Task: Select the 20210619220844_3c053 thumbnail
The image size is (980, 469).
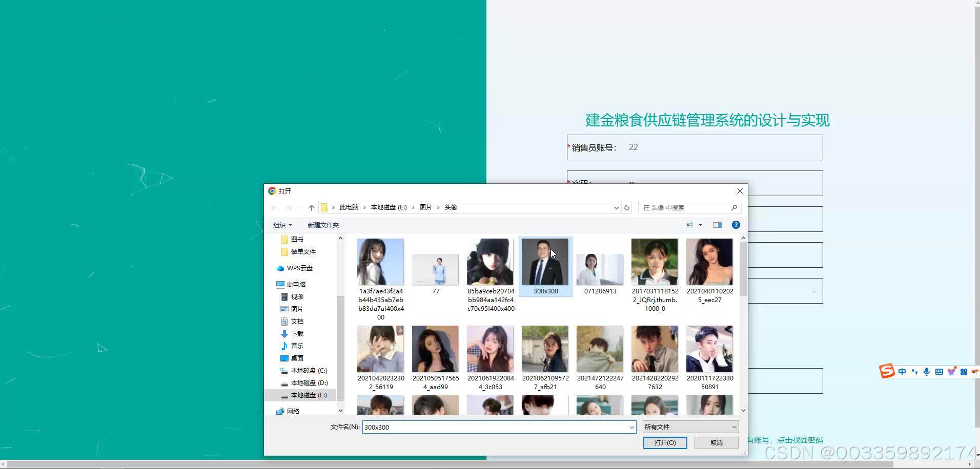Action: (490, 349)
